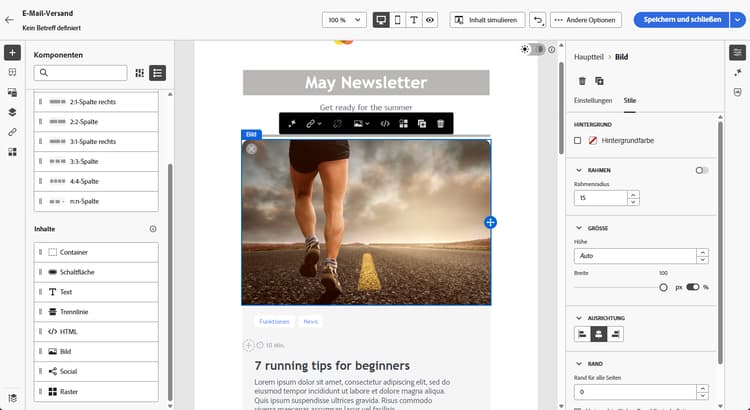Screen dimensions: 750x410
Task: Click the Breite width slider handle
Action: coord(663,288)
